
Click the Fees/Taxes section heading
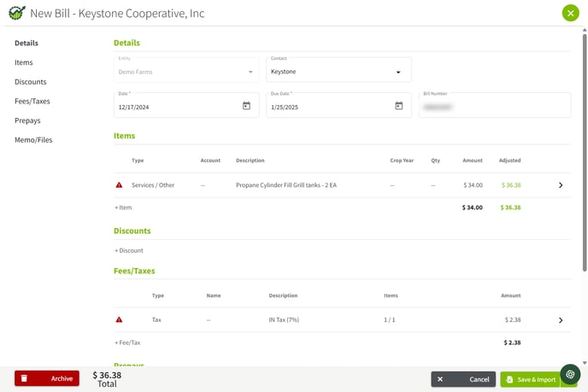click(x=134, y=271)
